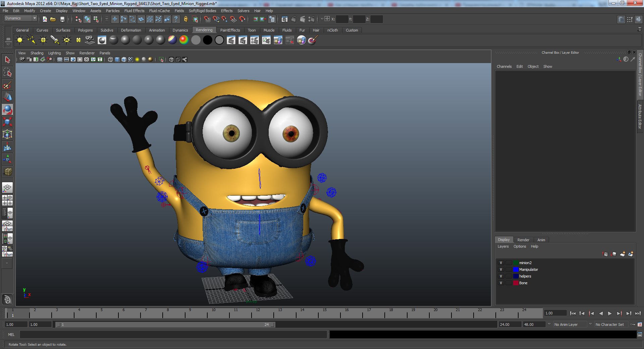Select the arrow Select tool
The width and height of the screenshot is (644, 349).
click(x=7, y=60)
